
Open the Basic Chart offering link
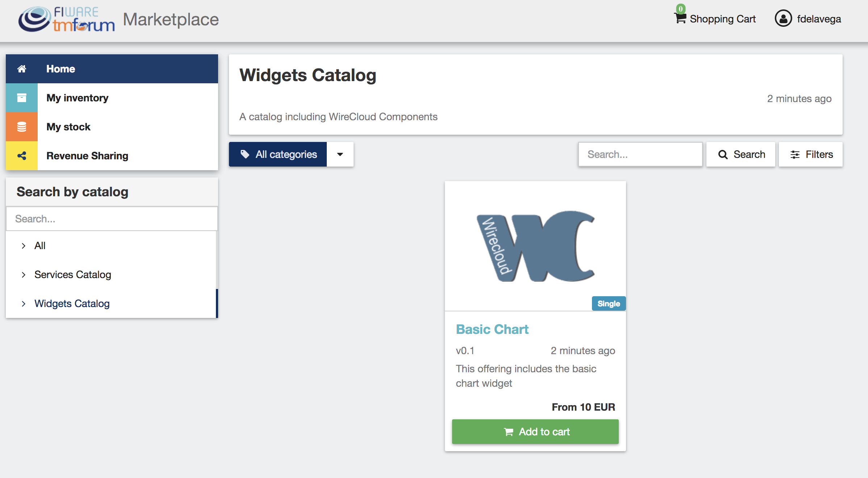[492, 329]
